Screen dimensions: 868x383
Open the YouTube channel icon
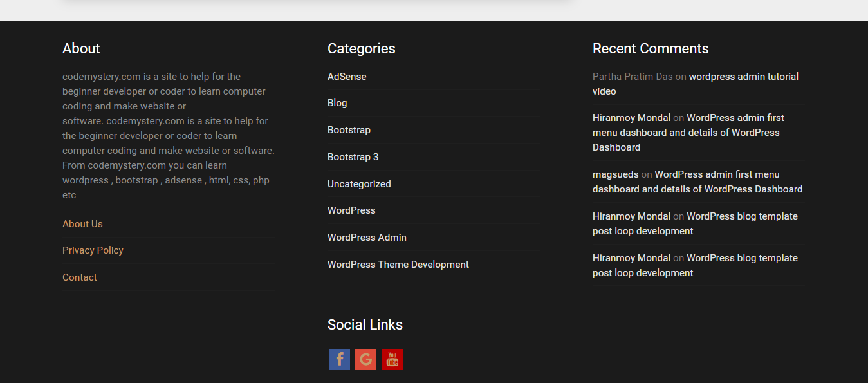point(392,359)
